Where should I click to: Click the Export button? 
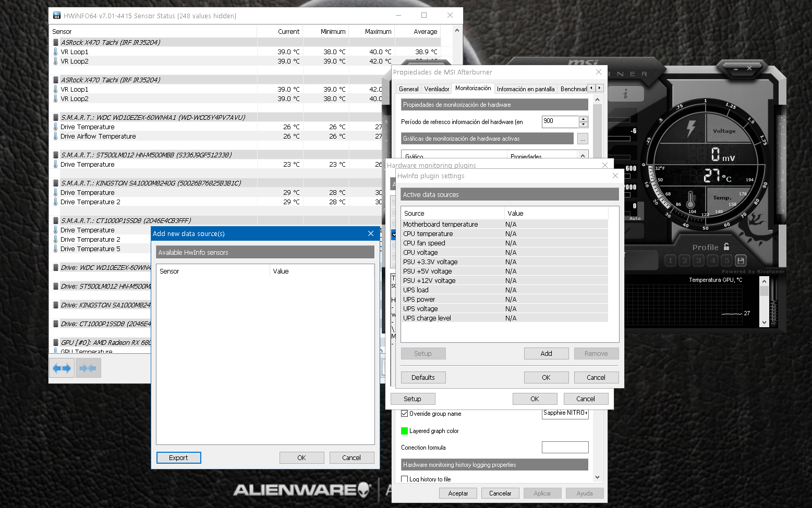tap(179, 457)
